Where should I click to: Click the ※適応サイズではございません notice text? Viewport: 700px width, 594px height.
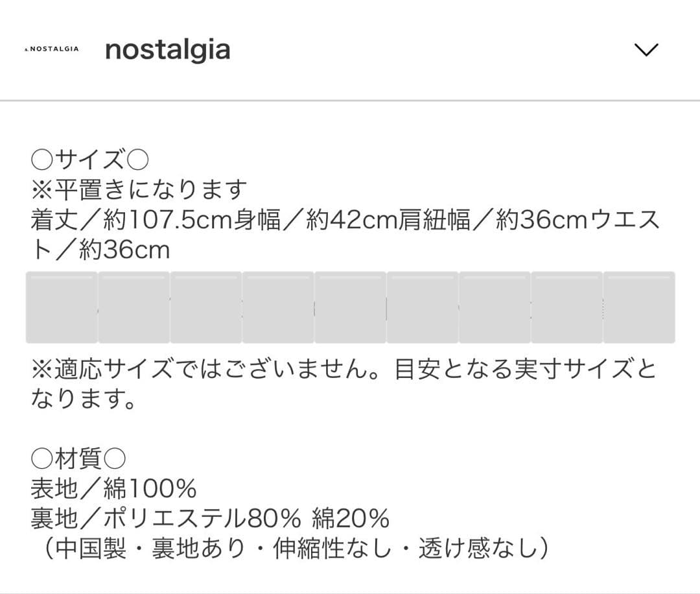click(x=344, y=370)
